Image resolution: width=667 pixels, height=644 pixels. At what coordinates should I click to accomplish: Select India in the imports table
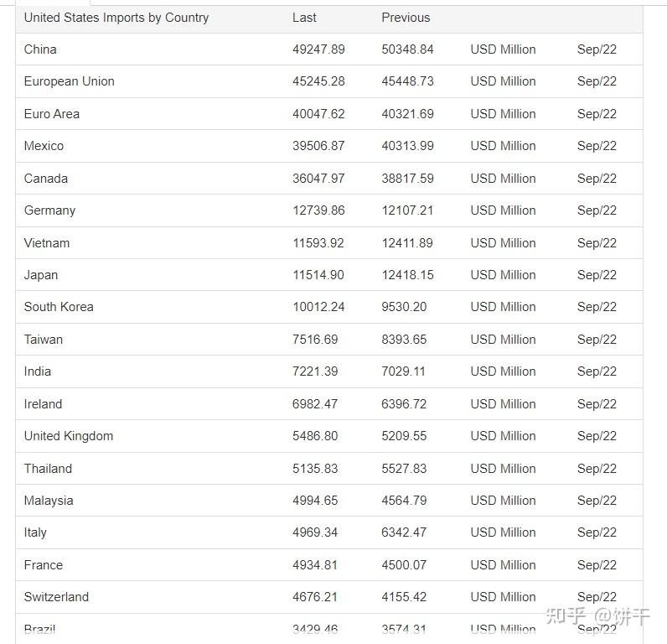38,371
